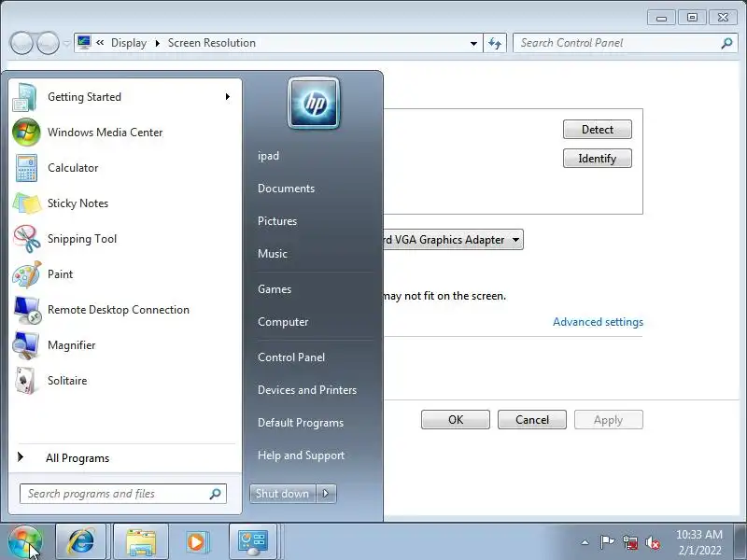Launch Windows Media Player from taskbar
Screen dimensions: 747x560
196,542
